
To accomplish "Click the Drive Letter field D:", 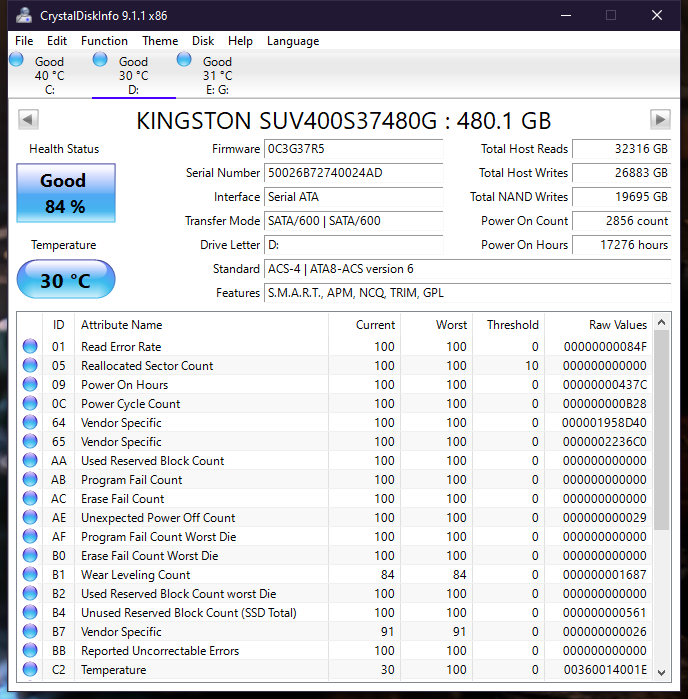I will coord(353,245).
